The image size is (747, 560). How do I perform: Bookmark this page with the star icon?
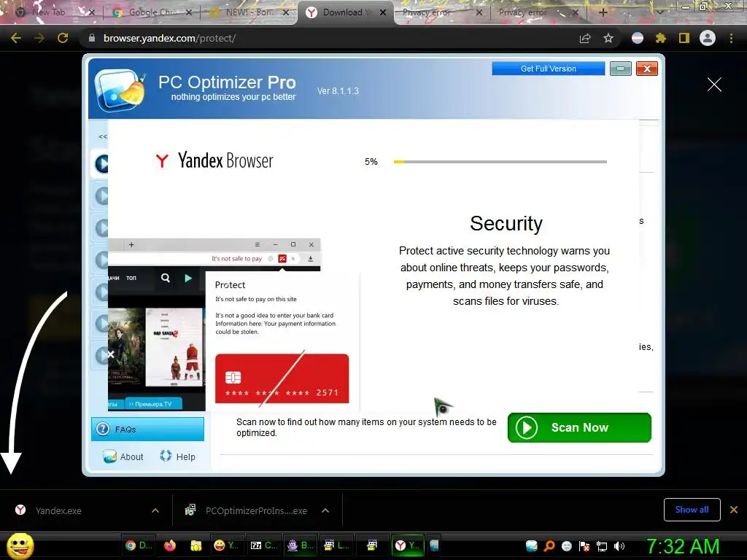click(x=608, y=38)
